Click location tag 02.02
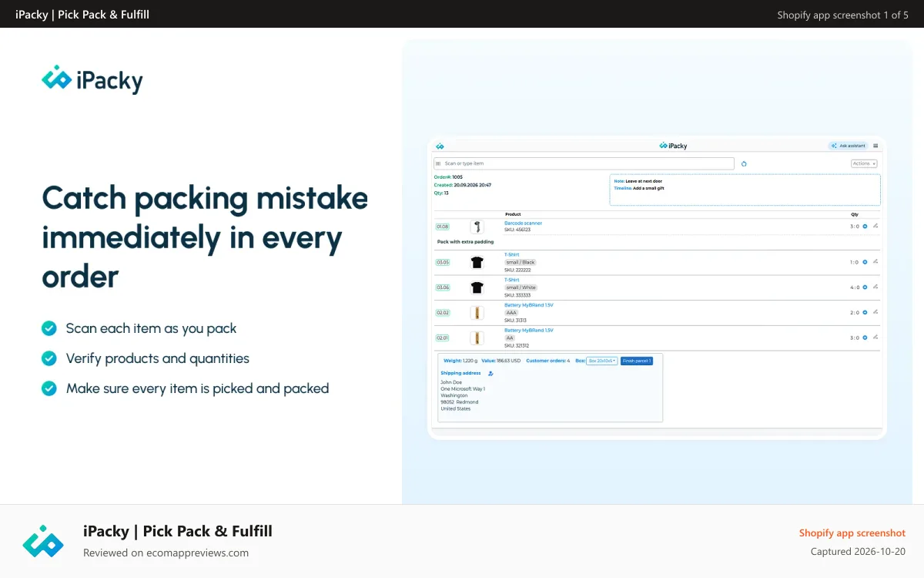 (x=443, y=313)
